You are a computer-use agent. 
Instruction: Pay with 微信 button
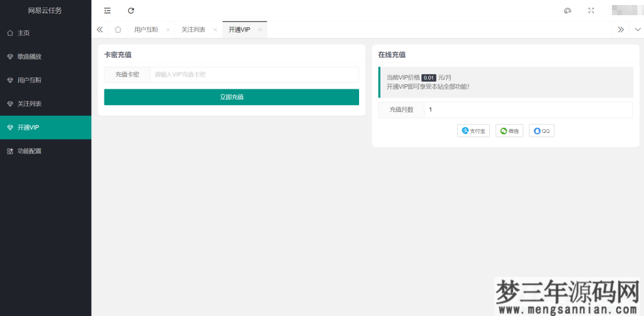tap(509, 131)
